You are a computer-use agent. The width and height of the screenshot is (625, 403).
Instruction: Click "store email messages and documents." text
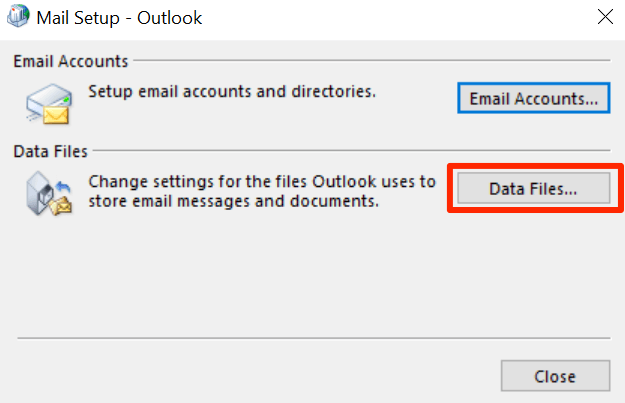230,201
